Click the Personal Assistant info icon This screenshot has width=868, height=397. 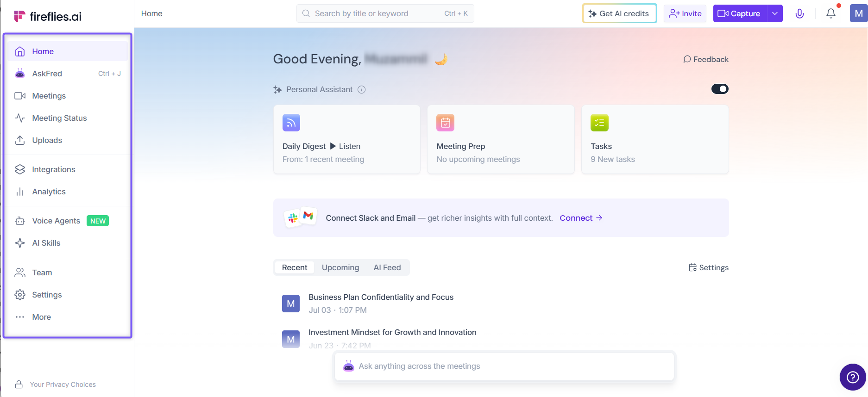pos(362,90)
